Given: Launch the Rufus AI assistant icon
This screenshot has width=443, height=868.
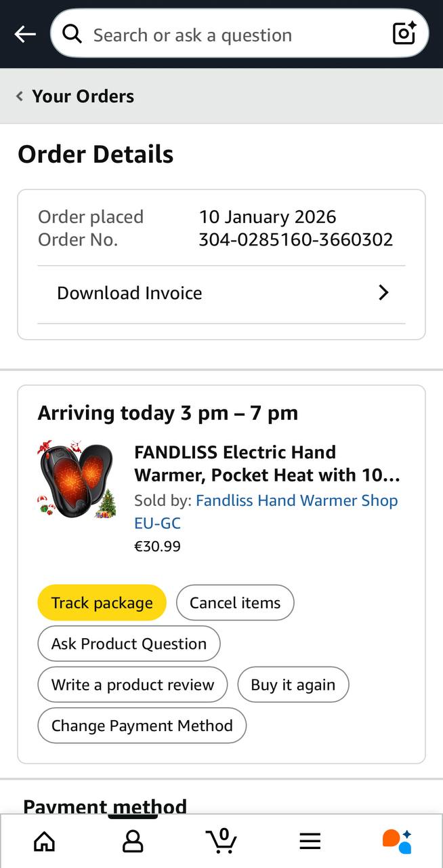Looking at the screenshot, I should 397,842.
